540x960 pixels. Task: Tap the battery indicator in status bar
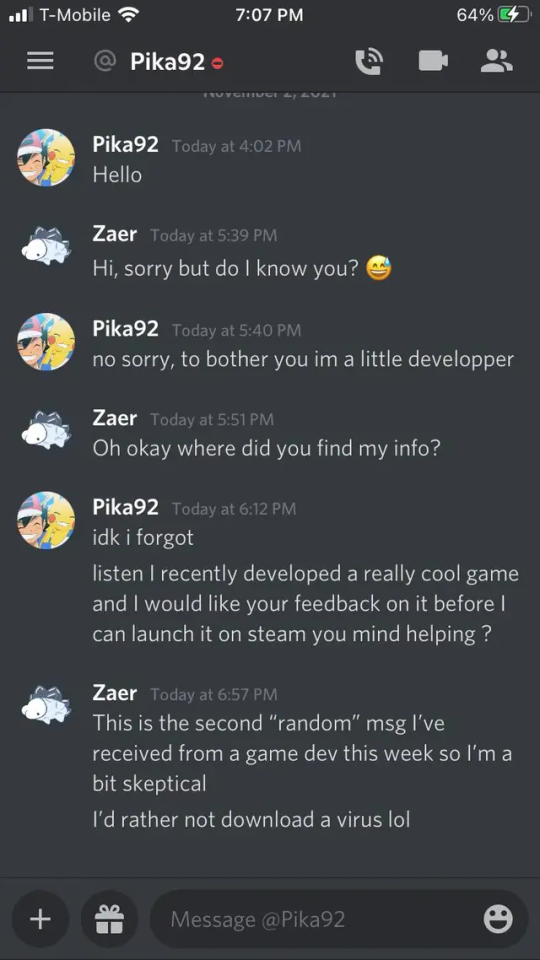[x=514, y=15]
